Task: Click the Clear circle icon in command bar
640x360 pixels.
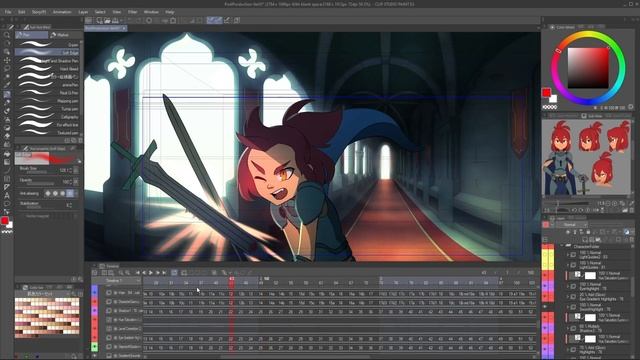Action: 149,20
